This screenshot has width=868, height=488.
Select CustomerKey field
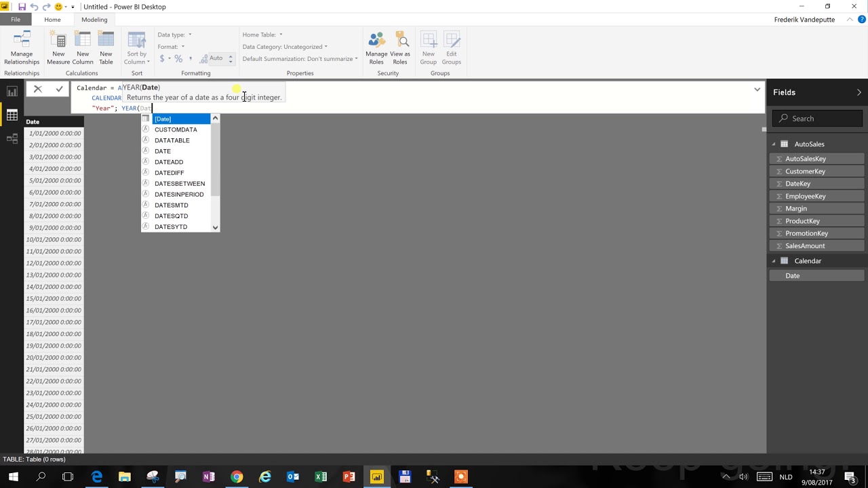(816, 171)
